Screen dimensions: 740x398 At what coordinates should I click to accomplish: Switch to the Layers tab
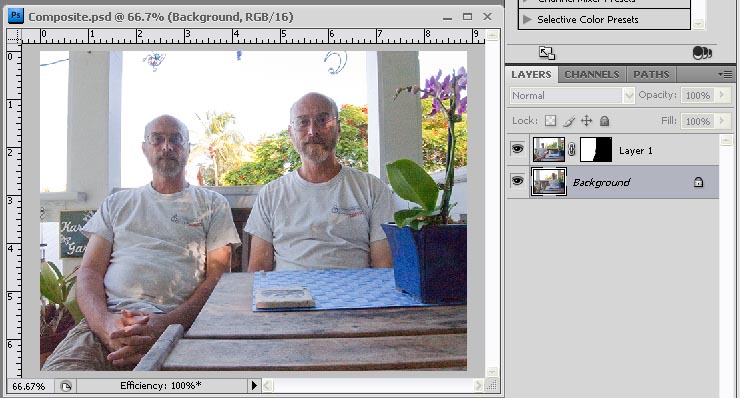point(531,74)
